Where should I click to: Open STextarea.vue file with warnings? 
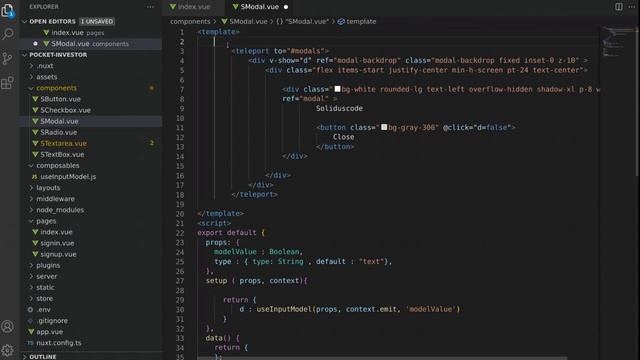tap(63, 143)
